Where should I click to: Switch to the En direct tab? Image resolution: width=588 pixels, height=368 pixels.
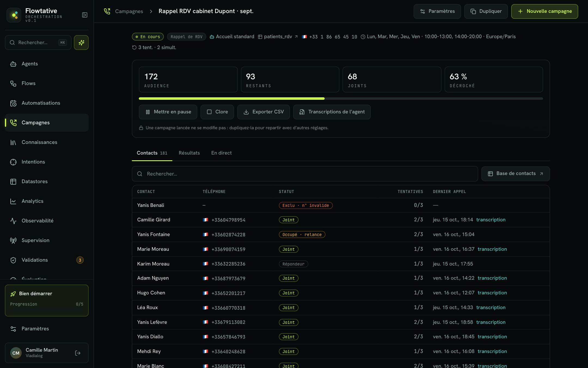pyautogui.click(x=221, y=153)
